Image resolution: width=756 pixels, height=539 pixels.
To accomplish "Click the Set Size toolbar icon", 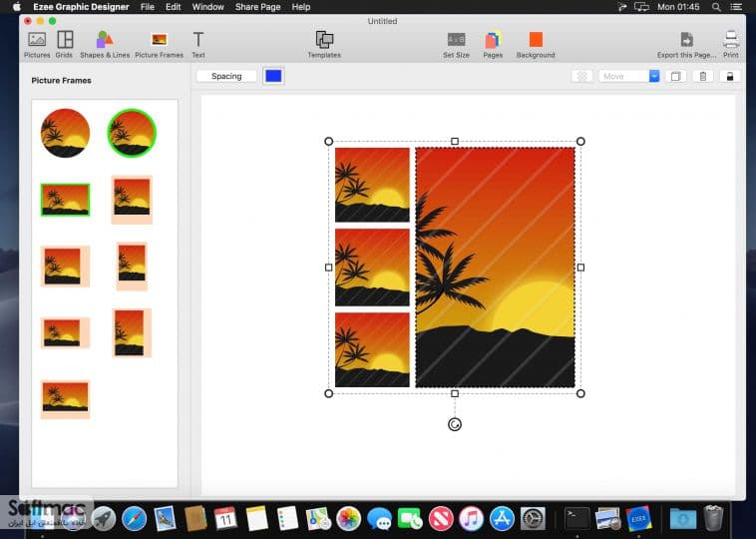I will [456, 45].
